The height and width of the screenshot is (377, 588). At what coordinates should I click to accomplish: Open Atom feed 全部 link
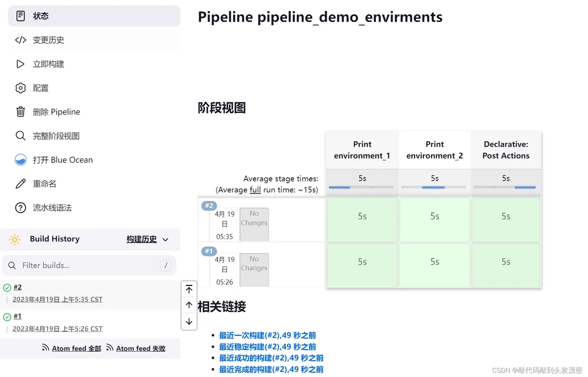(x=76, y=349)
